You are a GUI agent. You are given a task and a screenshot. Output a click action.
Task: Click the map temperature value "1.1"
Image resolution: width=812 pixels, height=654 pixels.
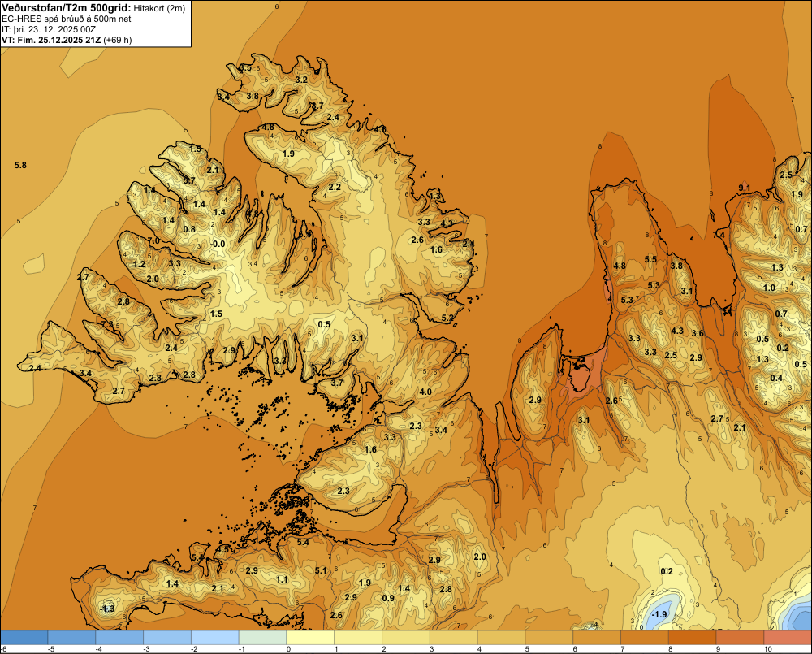(x=282, y=579)
